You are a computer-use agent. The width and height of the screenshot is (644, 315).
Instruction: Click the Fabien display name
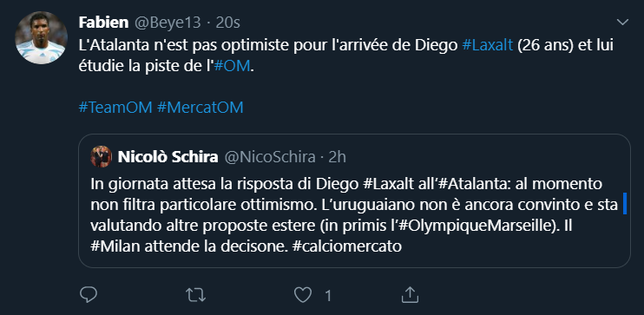pyautogui.click(x=103, y=23)
